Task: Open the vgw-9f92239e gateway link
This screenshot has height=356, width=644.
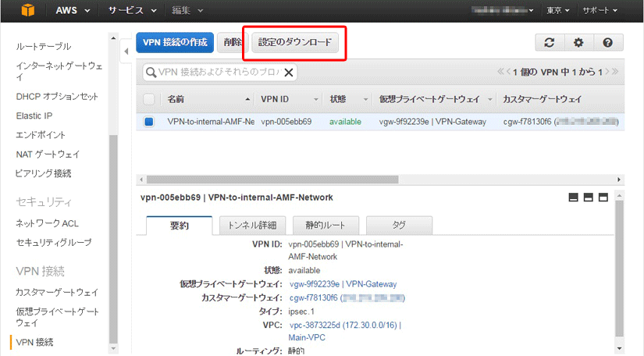Action: click(343, 284)
